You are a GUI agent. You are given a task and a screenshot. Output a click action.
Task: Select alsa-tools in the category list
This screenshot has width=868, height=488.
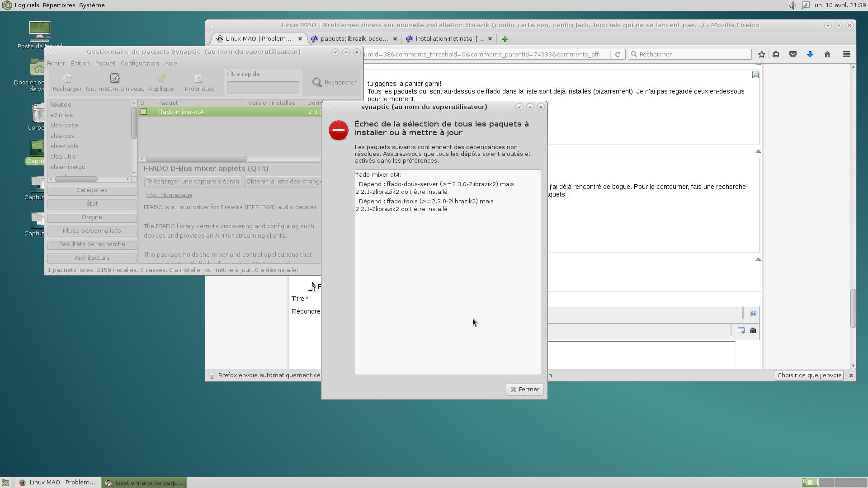click(x=64, y=146)
